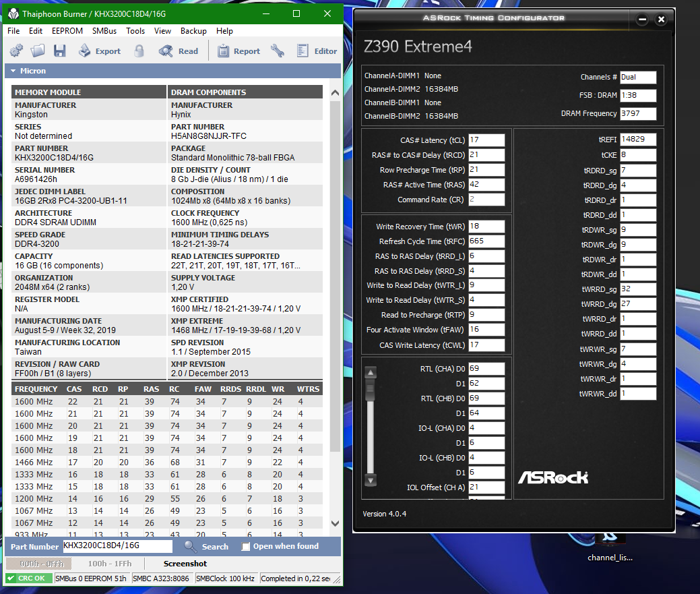This screenshot has width=700, height=594.
Task: Click the tRCD value field
Action: 486,154
